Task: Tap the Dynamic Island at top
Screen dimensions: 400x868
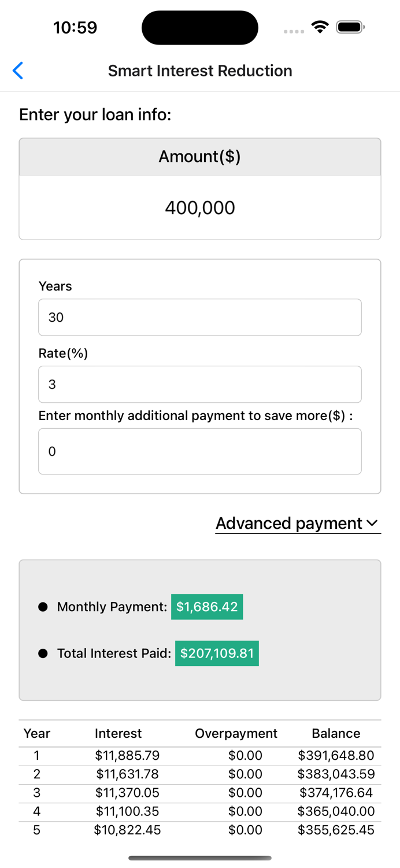Action: point(200,27)
